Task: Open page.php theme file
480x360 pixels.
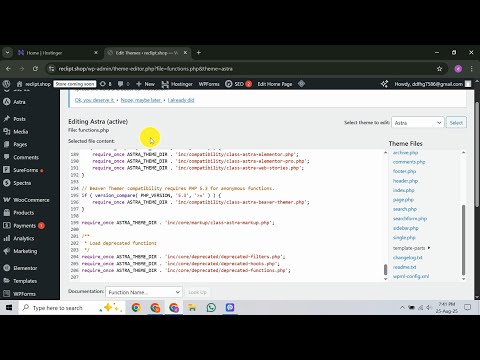Action: click(403, 200)
